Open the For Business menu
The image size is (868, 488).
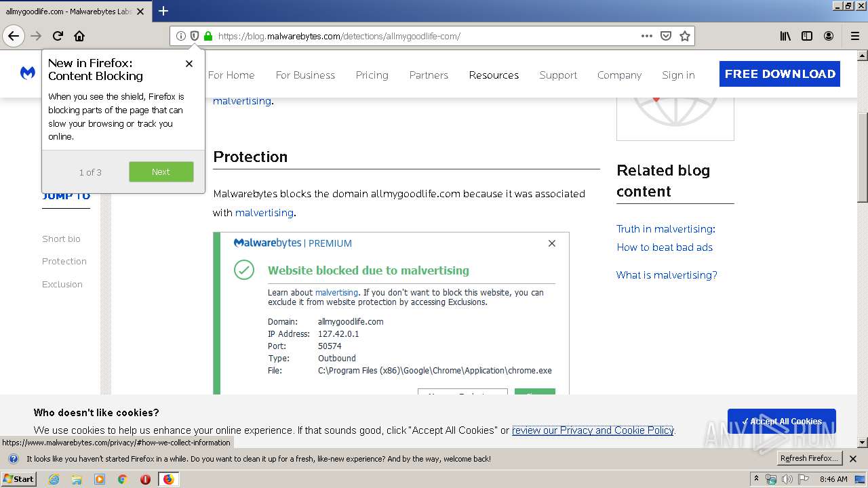[305, 75]
